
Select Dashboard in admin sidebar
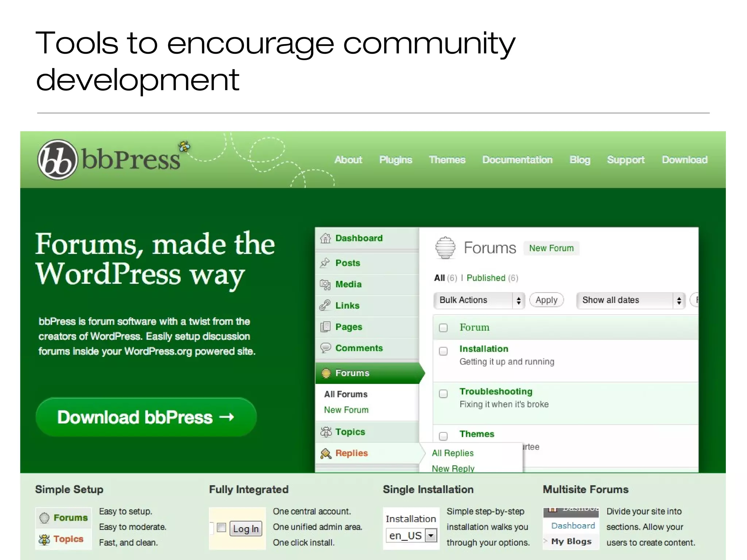(367, 238)
